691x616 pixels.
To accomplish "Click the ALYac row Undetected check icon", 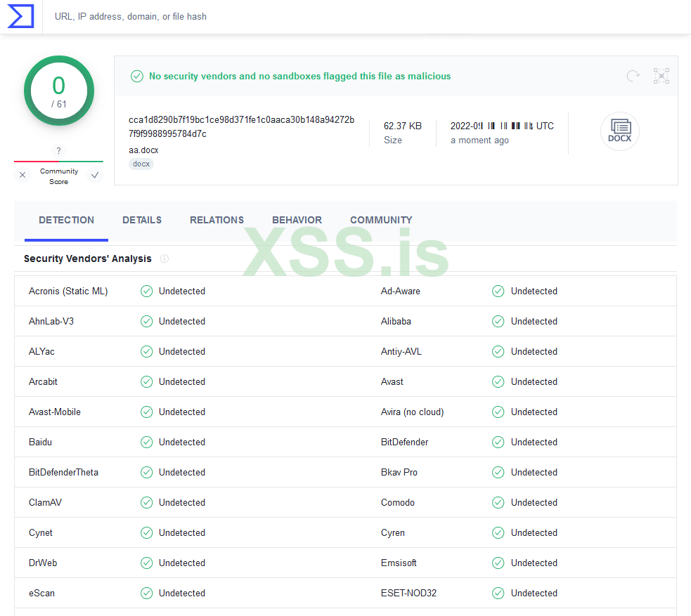I will click(x=147, y=351).
